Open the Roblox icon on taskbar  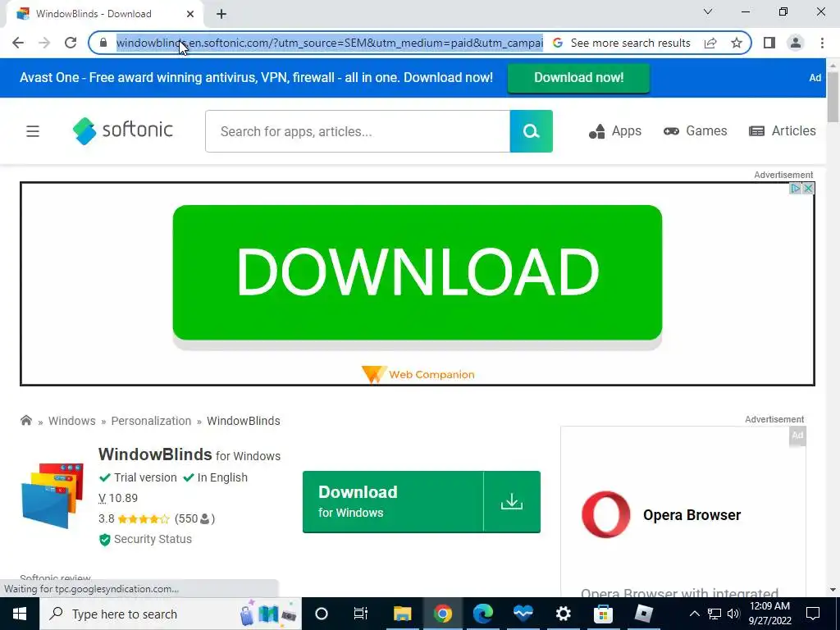coord(643,614)
